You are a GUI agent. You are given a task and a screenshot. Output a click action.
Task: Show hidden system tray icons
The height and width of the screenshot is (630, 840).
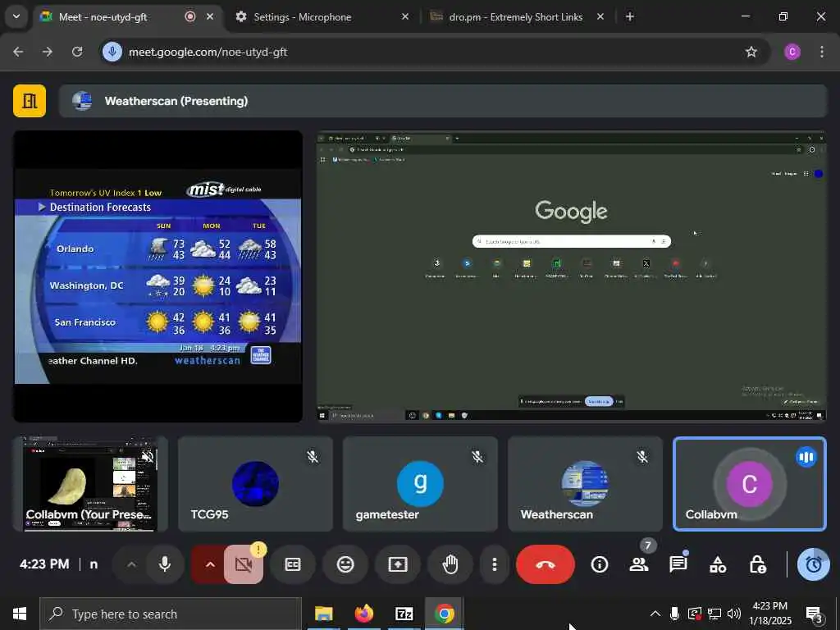coord(655,614)
